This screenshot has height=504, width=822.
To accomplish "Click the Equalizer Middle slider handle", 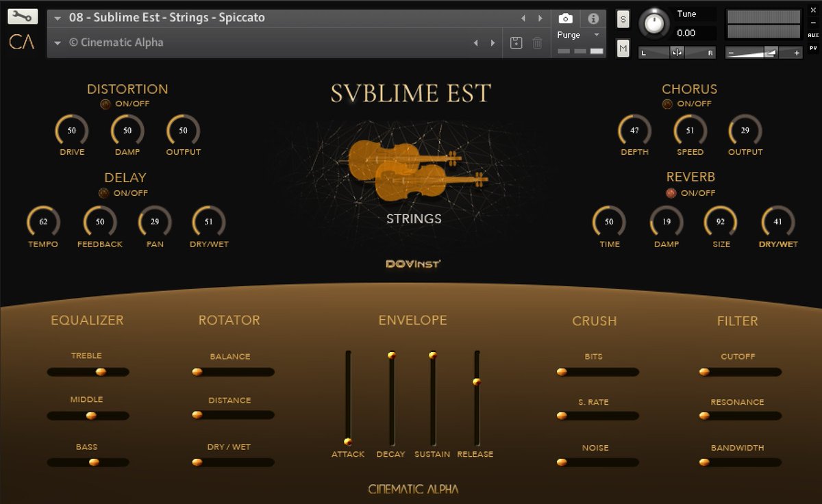I will pos(91,416).
